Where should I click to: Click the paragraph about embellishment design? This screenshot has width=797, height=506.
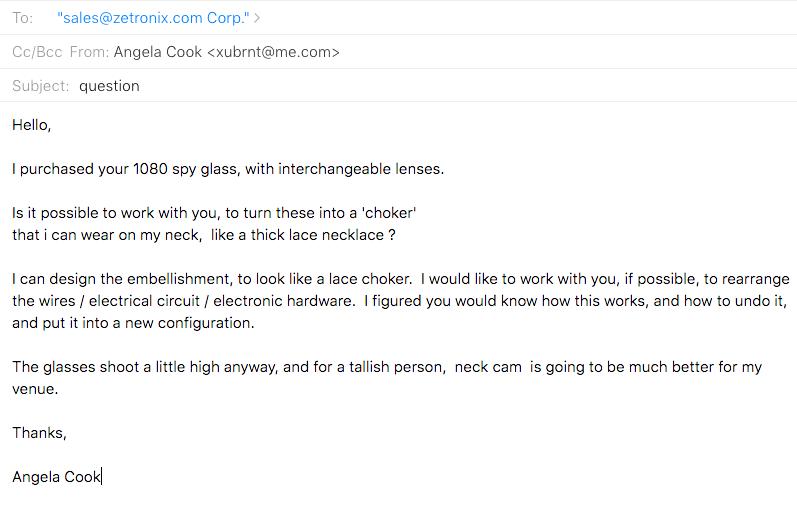401,301
